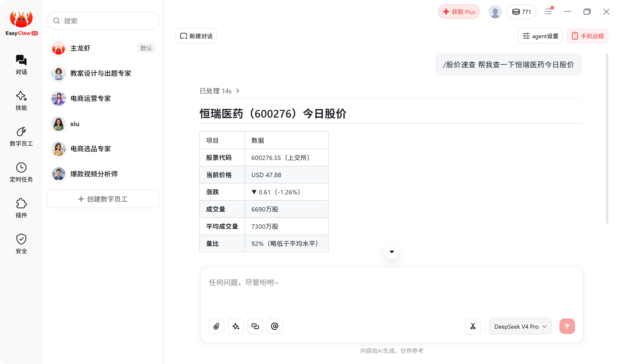Click the @ mention icon

point(275,326)
